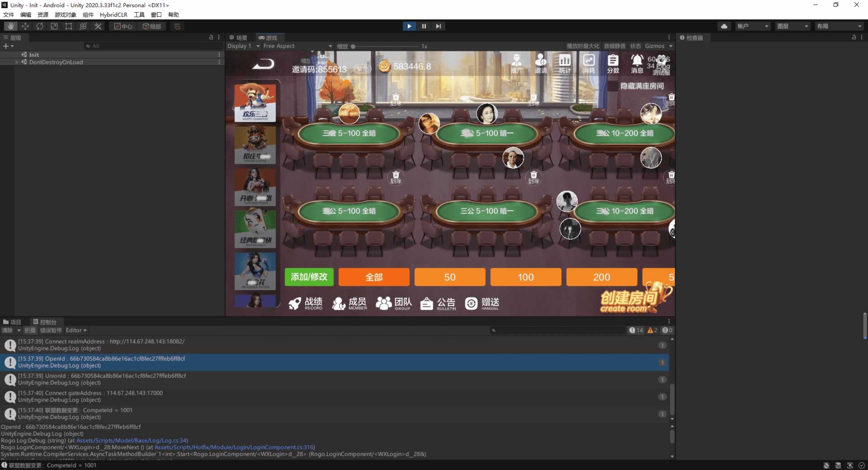Open the cloud services icon
Screen dimensions: 868x470
(x=724, y=26)
